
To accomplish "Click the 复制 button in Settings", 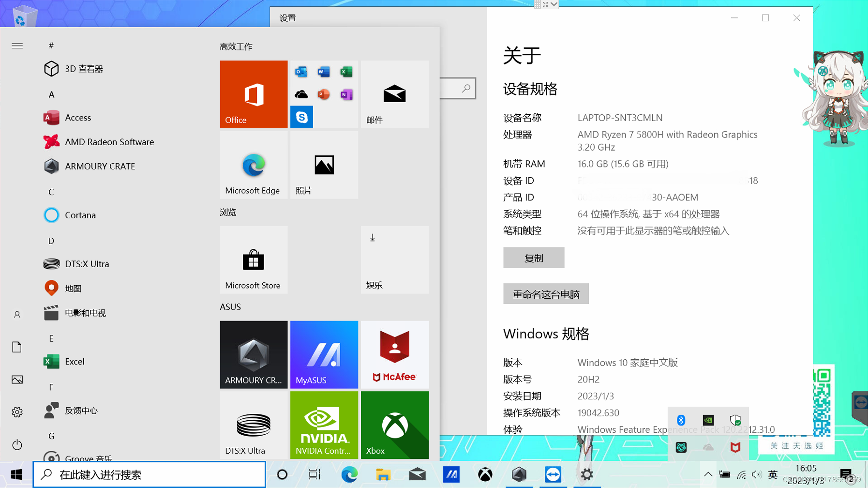I will tap(534, 258).
